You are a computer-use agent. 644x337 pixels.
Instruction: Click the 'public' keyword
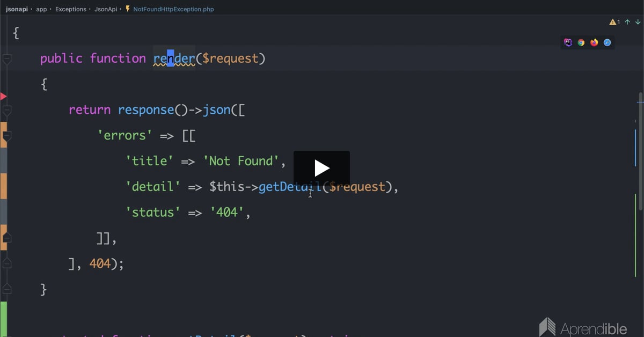(x=61, y=58)
